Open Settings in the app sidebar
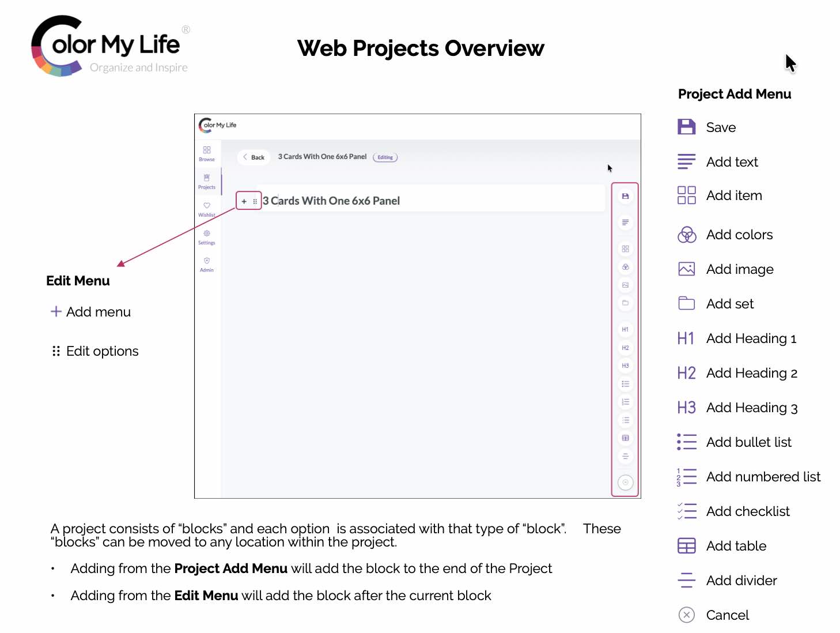The width and height of the screenshot is (840, 633). 207,237
